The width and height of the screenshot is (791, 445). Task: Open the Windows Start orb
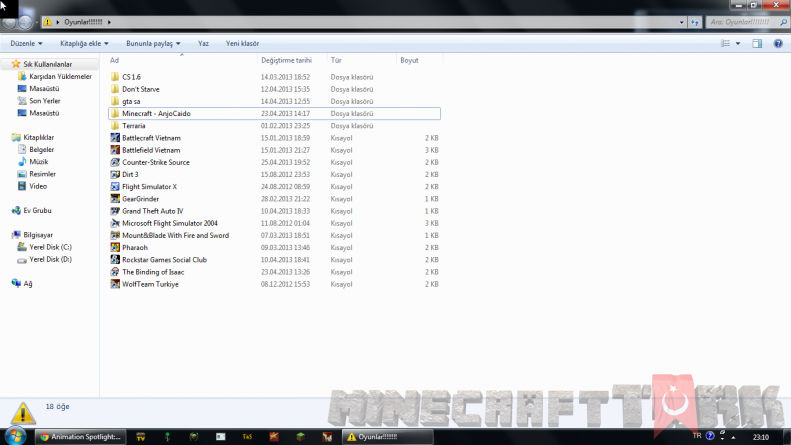(16, 436)
